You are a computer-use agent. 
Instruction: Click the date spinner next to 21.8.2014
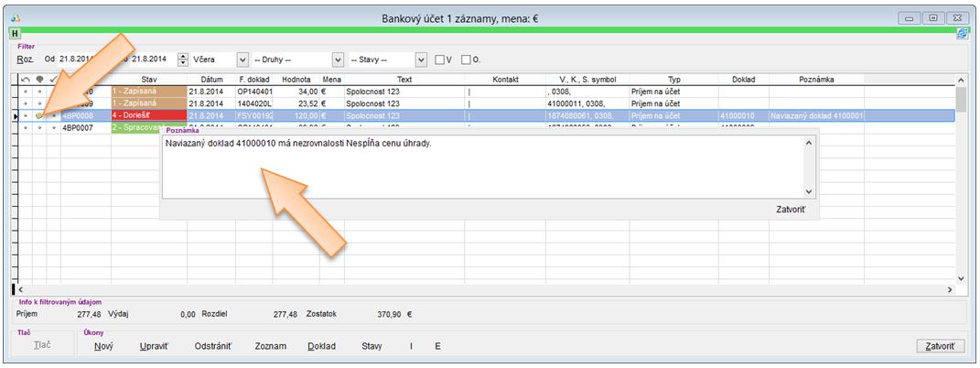point(182,60)
